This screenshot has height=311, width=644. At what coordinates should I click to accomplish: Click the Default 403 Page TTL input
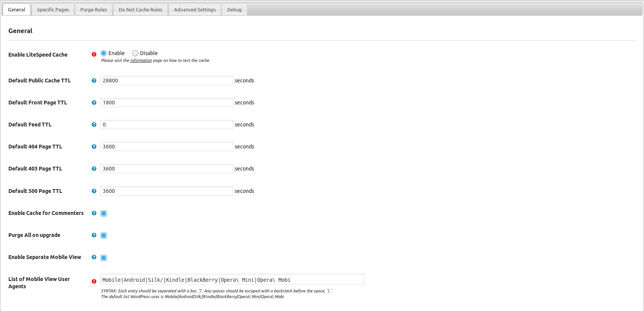[167, 169]
